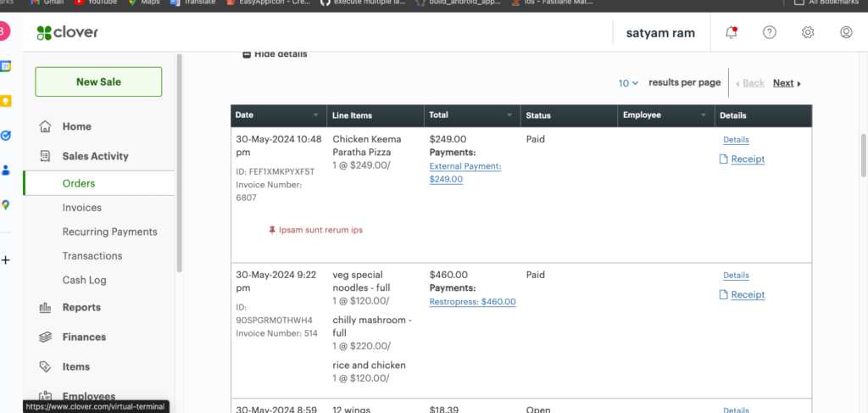Open the settings gear icon
The width and height of the screenshot is (868, 413).
808,32
